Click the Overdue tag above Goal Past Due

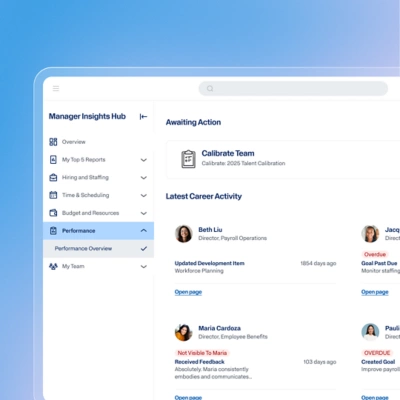[375, 254]
